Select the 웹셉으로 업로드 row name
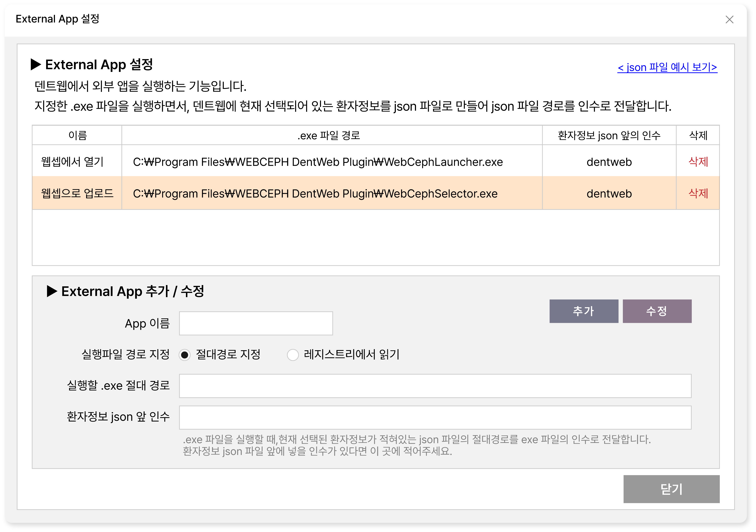The height and width of the screenshot is (532, 756). 77,193
